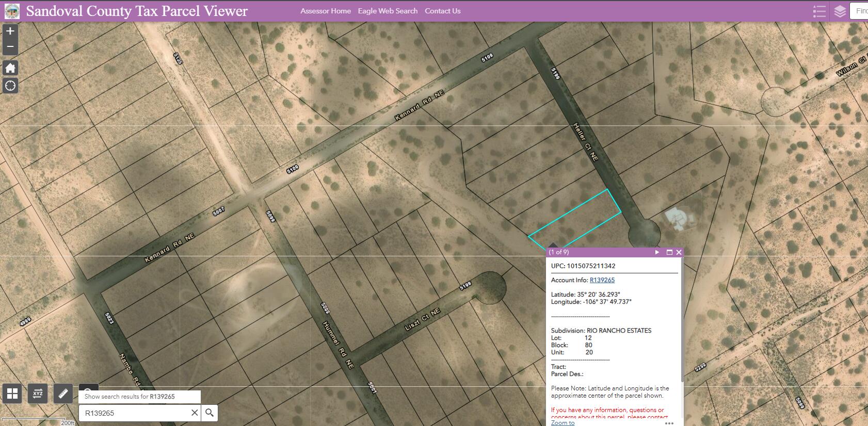Maximize the parcel info popup
Viewport: 868px width, 426px height.
click(669, 252)
